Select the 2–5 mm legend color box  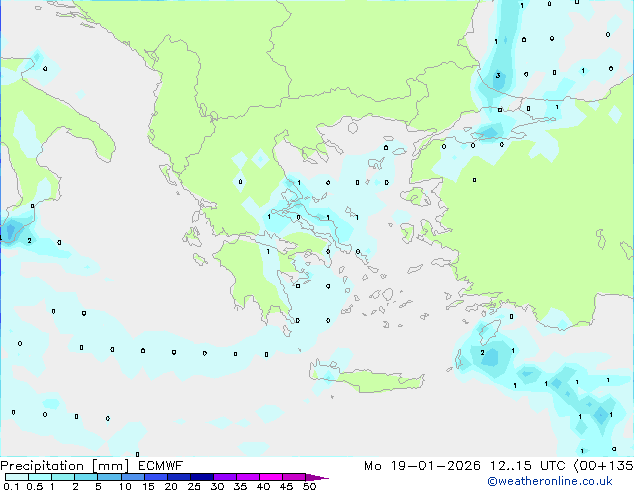click(x=86, y=477)
